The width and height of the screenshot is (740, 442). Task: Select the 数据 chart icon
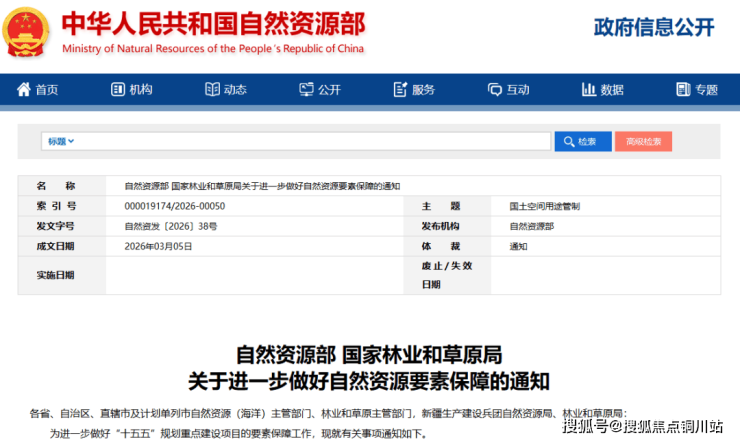[587, 90]
